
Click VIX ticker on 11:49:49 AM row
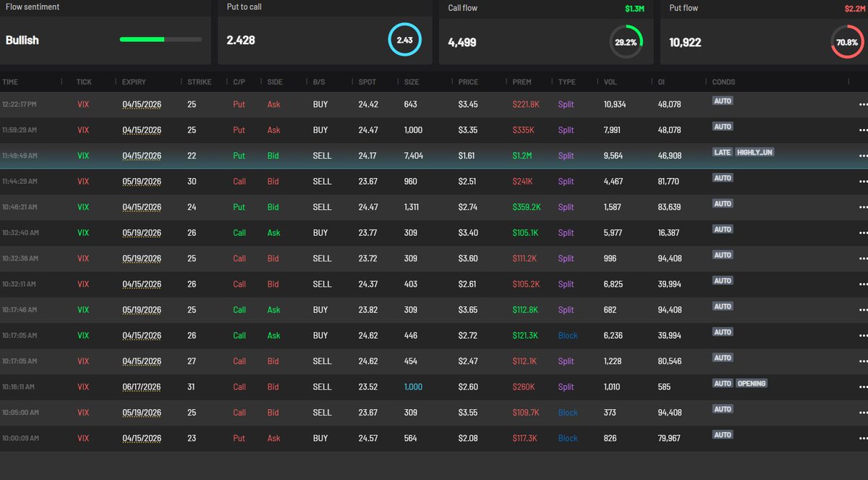tap(83, 156)
